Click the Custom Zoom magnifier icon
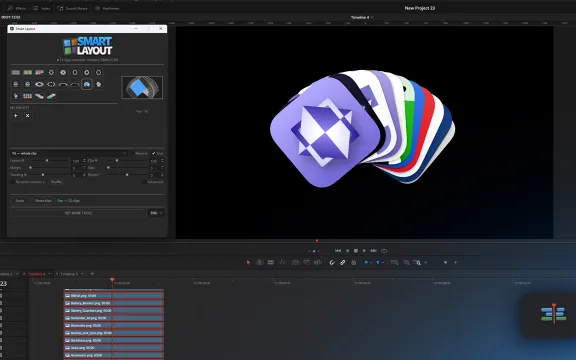The image size is (576, 360). pos(417,262)
